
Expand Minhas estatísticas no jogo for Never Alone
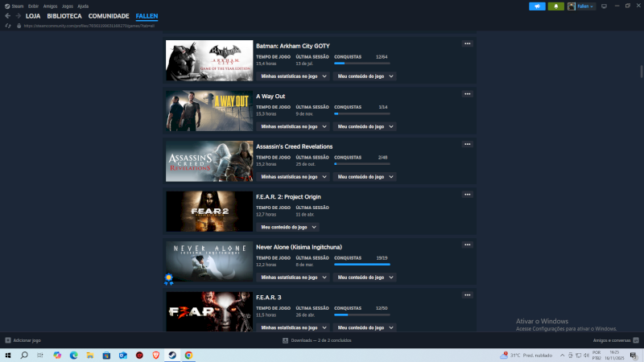(x=293, y=278)
